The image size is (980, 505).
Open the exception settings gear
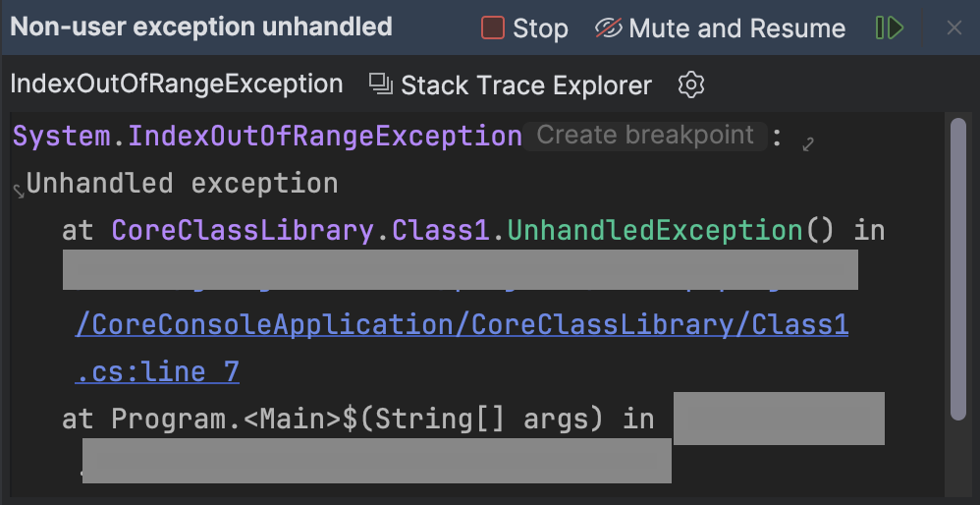tap(691, 85)
